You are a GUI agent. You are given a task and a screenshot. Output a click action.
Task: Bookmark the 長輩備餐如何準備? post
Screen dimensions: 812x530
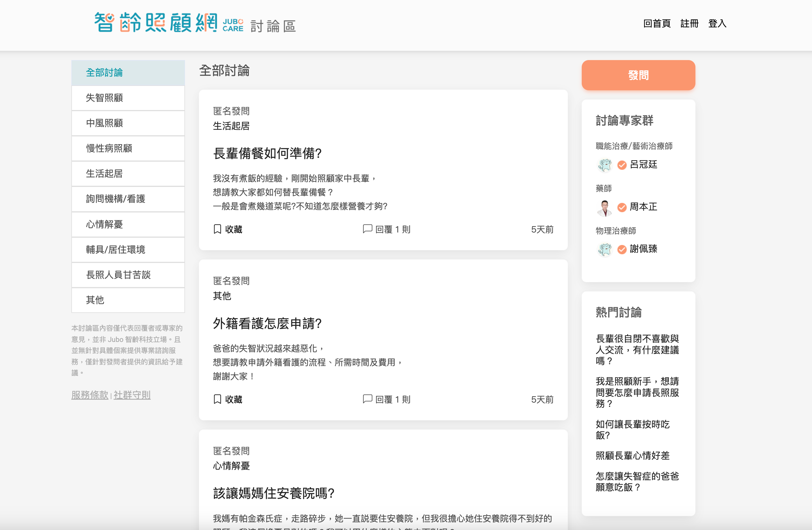point(217,229)
